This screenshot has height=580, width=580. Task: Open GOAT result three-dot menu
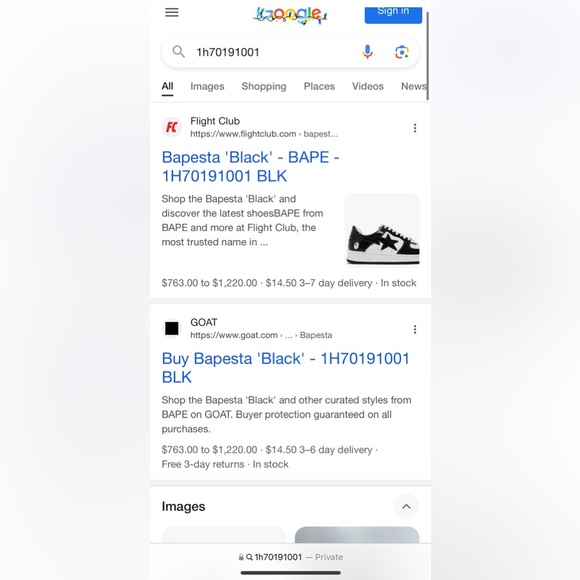click(x=415, y=329)
